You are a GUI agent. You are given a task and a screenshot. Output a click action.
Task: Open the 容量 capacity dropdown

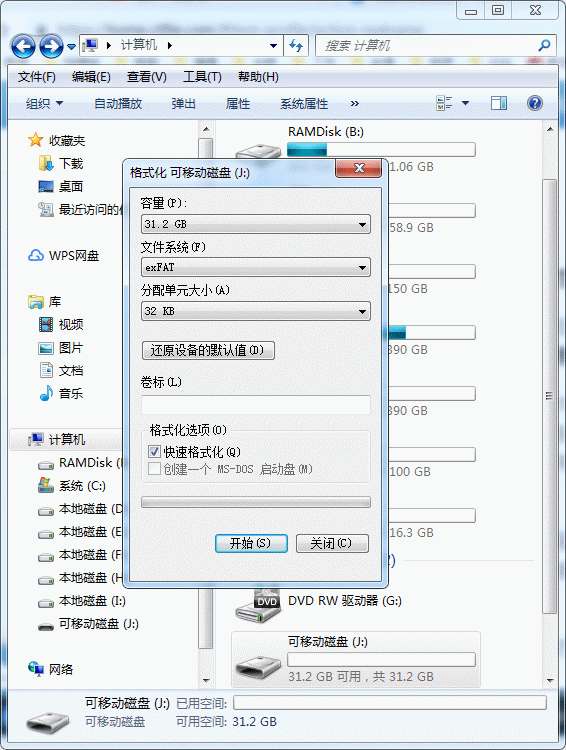[x=256, y=224]
